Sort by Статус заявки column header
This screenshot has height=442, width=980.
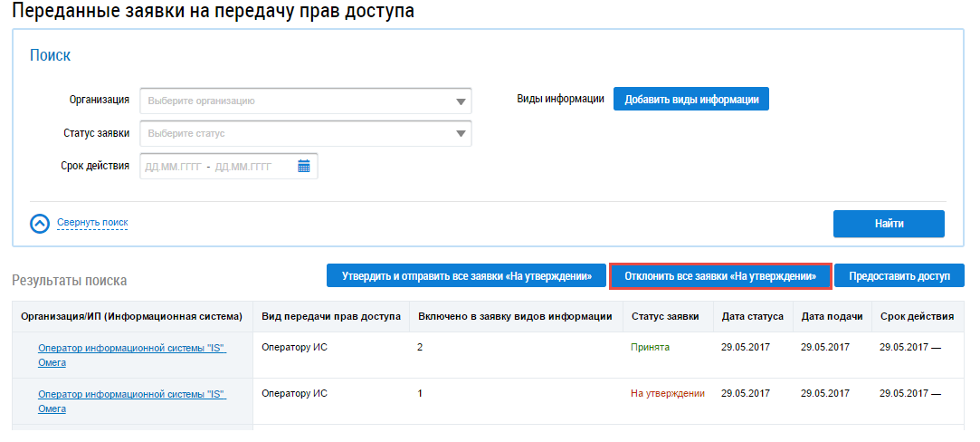coord(664,317)
